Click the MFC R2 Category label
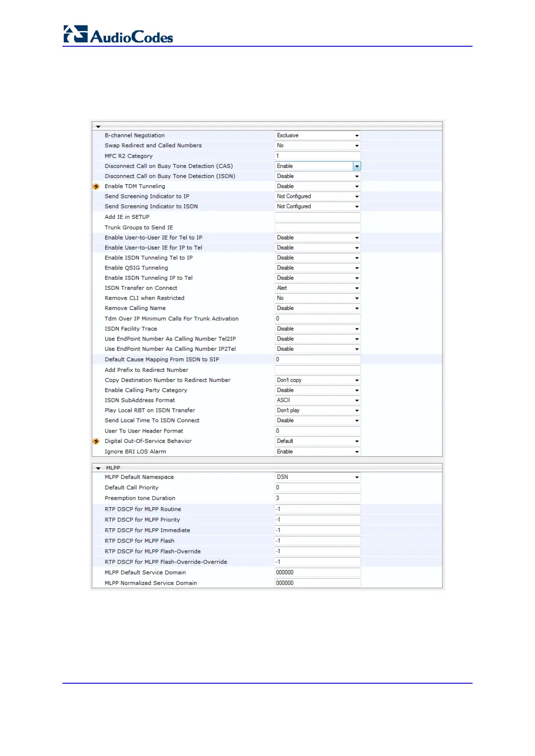This screenshot has height=756, width=535. point(128,156)
